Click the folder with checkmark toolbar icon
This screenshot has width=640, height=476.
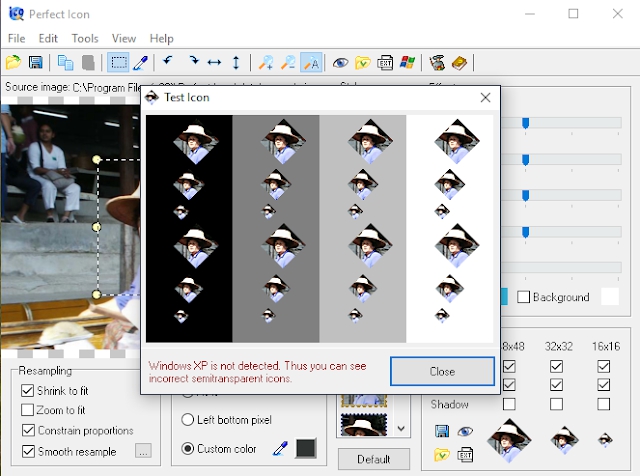[x=363, y=62]
